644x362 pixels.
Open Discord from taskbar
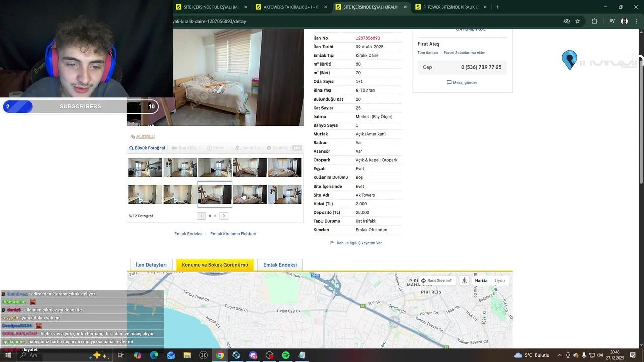click(253, 355)
